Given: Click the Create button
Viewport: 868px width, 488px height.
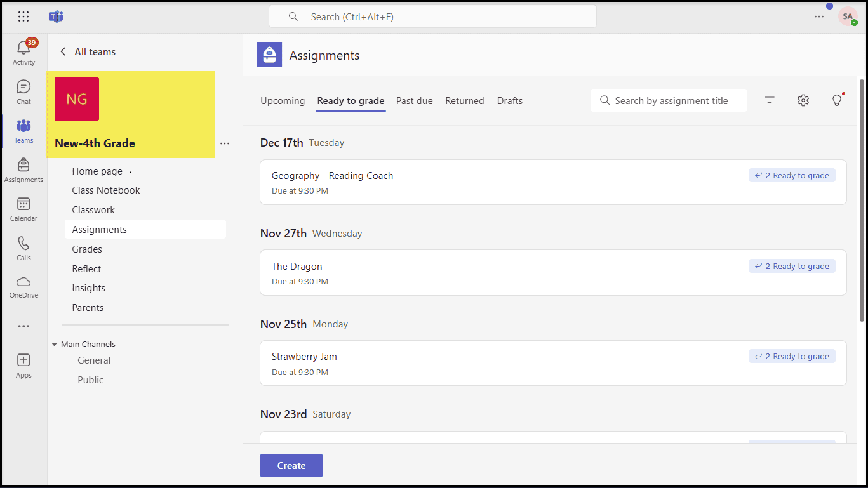Looking at the screenshot, I should (x=291, y=465).
